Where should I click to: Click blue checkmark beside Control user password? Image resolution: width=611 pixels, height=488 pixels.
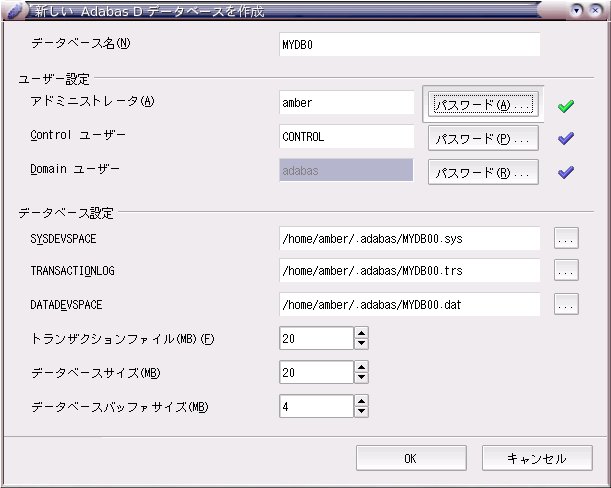[566, 138]
